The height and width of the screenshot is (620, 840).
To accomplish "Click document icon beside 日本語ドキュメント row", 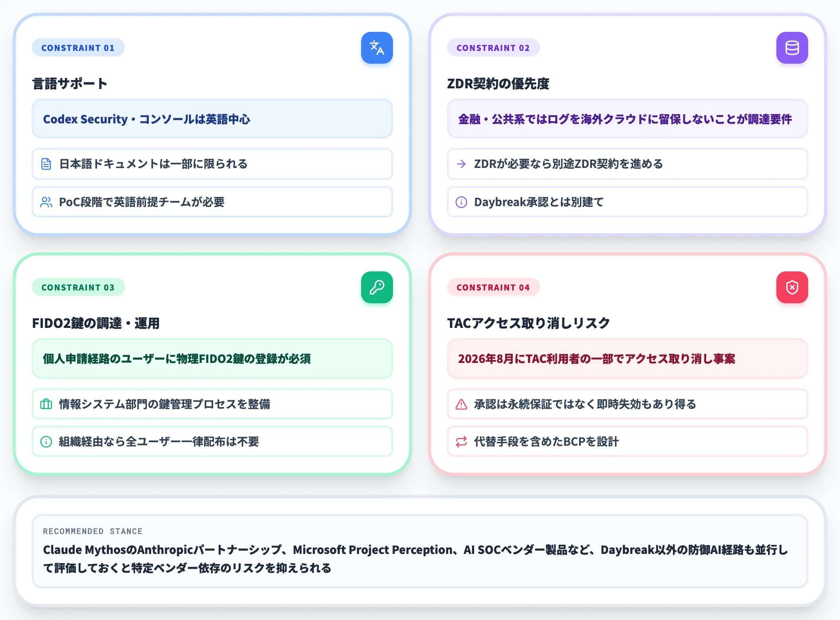I will click(x=46, y=164).
